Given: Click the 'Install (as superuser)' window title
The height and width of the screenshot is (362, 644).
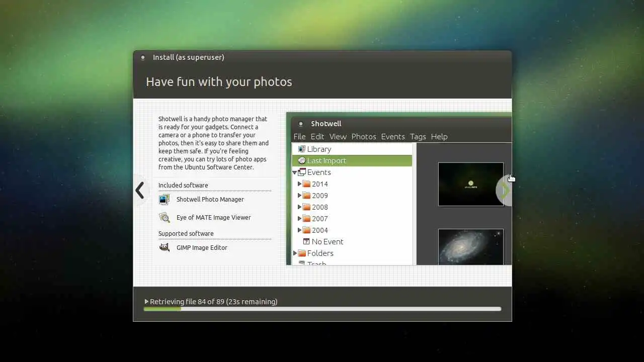Looking at the screenshot, I should coord(189,57).
